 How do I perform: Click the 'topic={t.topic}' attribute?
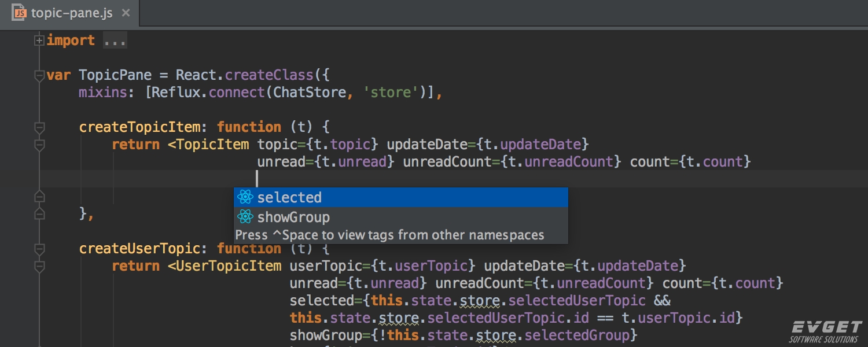point(318,145)
